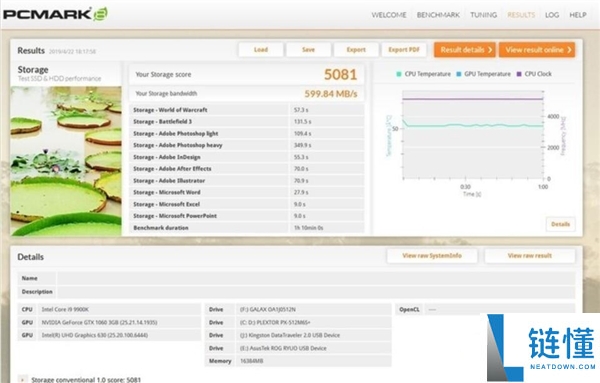The width and height of the screenshot is (600, 383).
Task: Click the bandwidth value 599.84 MB/s
Action: pyautogui.click(x=331, y=94)
